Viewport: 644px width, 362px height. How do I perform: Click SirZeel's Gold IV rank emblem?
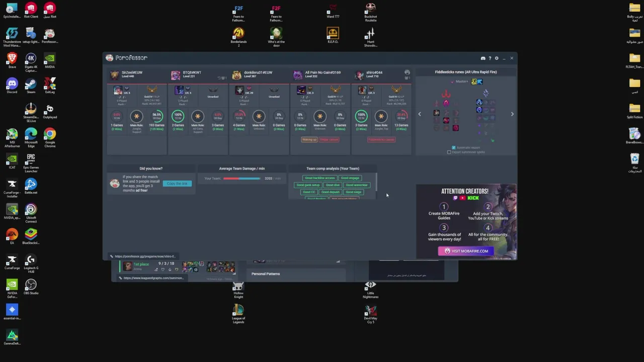tap(152, 90)
